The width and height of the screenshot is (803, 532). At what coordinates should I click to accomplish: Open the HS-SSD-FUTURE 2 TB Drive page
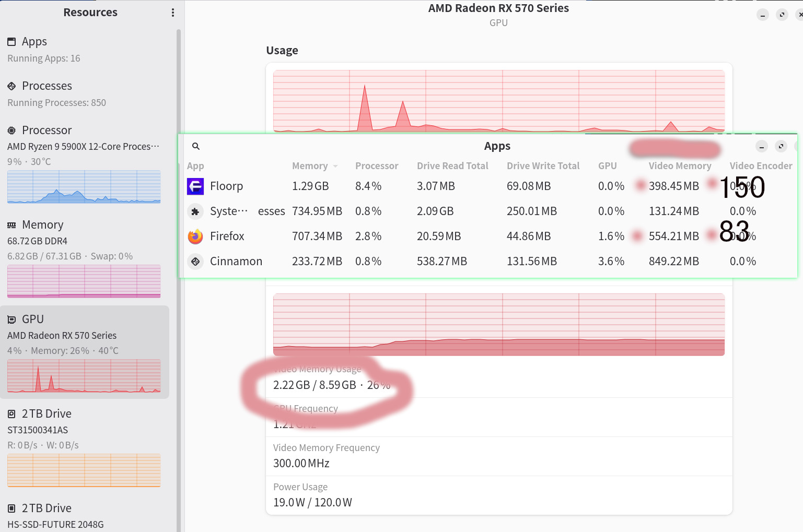coord(84,516)
